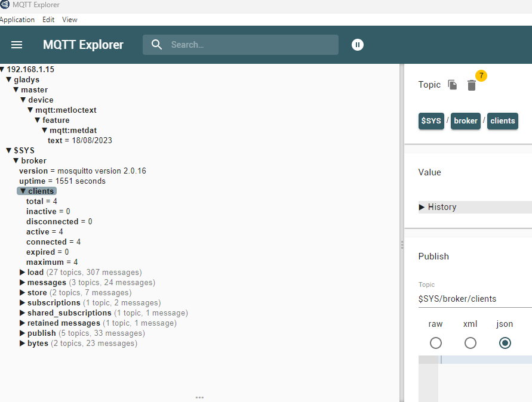Viewport: 532px width, 402px height.
Task: Select the json format radio button
Action: tap(505, 343)
